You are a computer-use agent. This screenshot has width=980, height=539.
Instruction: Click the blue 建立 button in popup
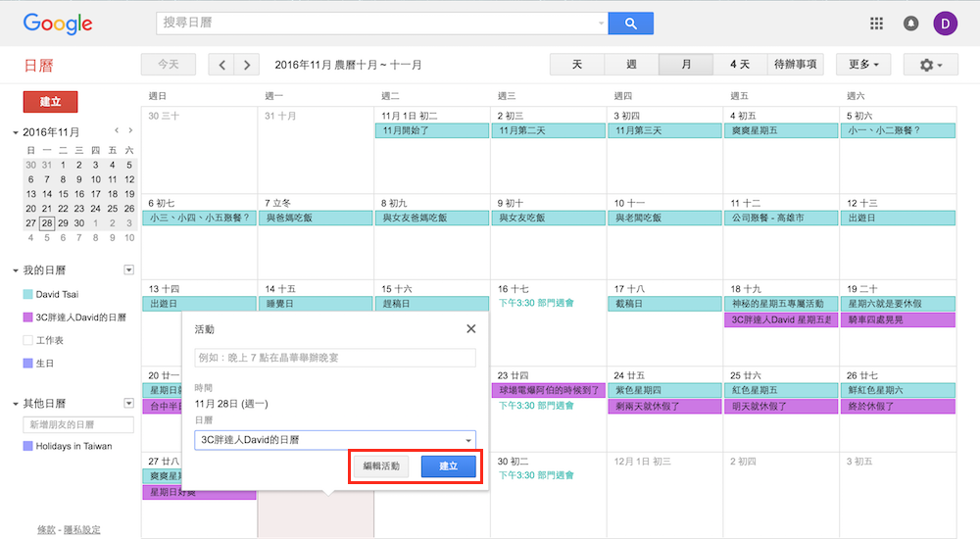[x=448, y=466]
